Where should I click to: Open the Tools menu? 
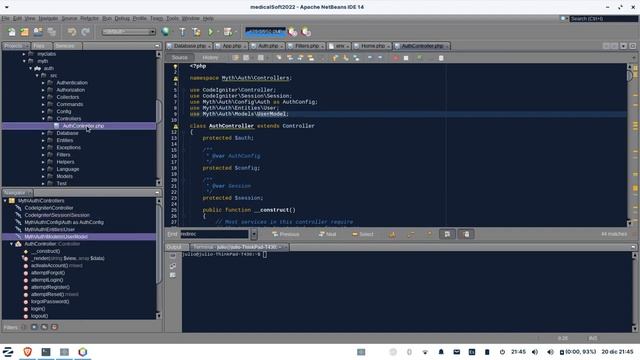point(172,18)
